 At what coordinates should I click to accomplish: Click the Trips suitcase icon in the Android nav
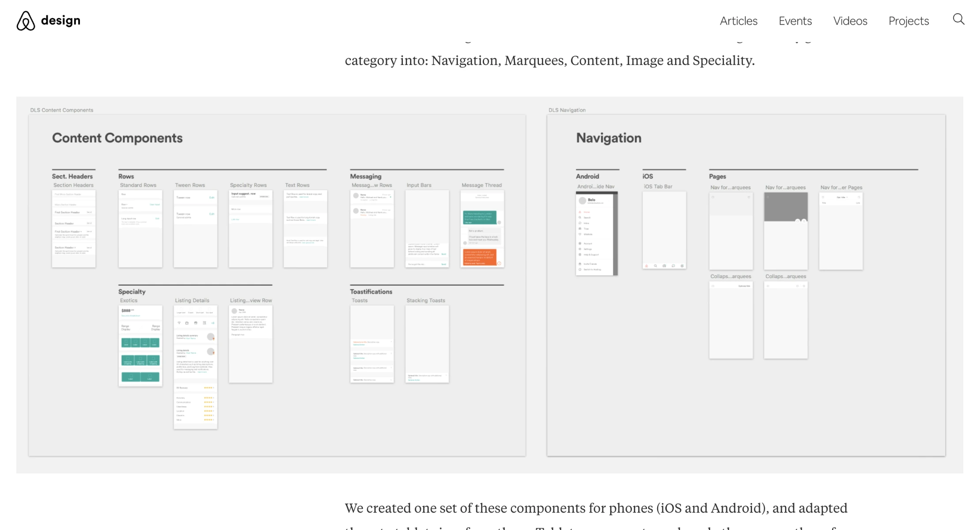tap(580, 229)
